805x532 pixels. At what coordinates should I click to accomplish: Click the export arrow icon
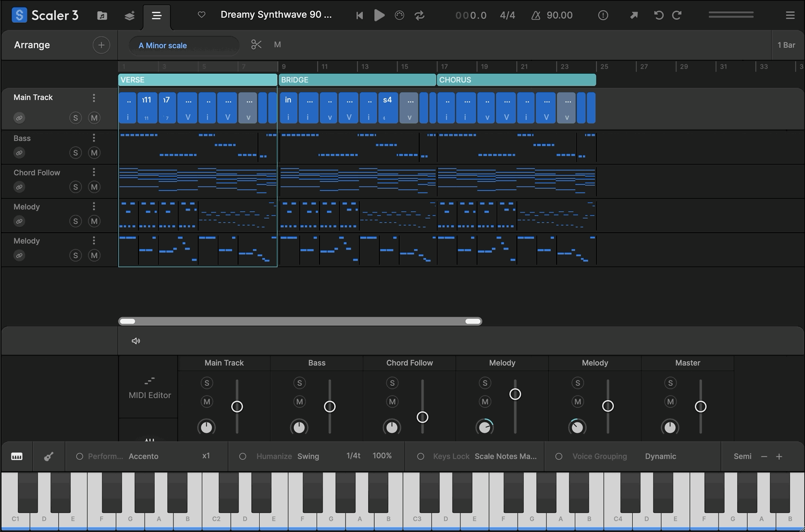coord(634,15)
